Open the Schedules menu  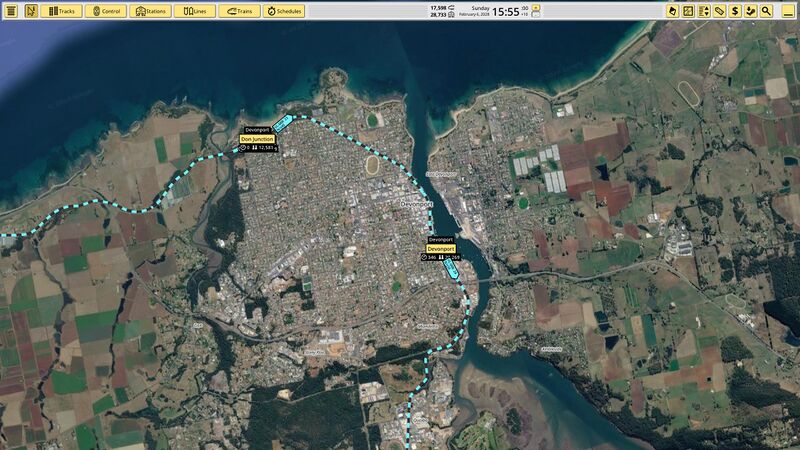point(284,11)
